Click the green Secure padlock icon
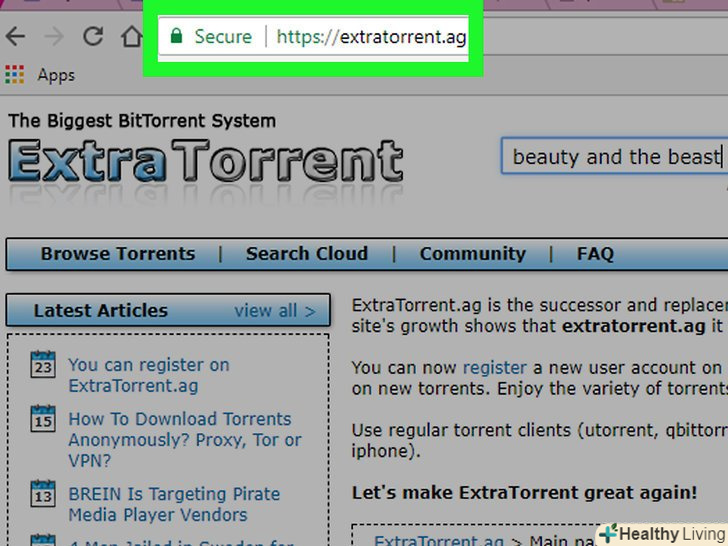The height and width of the screenshot is (546, 728). click(176, 37)
